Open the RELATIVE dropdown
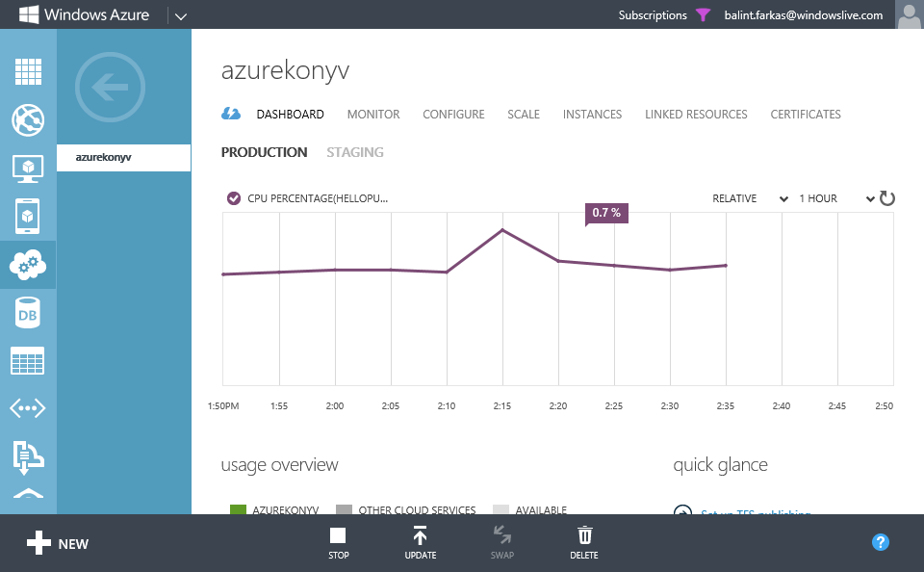The image size is (924, 572). point(750,198)
